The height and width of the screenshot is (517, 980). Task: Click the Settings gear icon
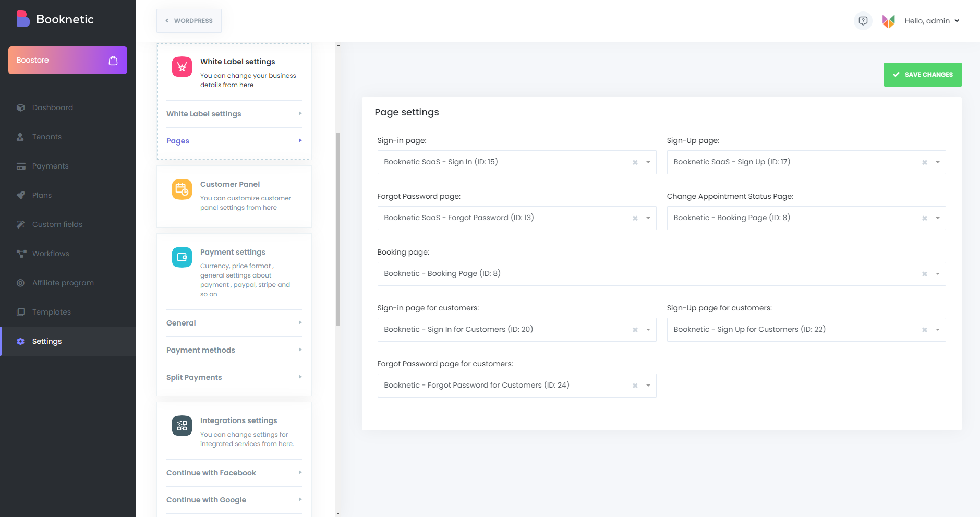click(x=20, y=341)
